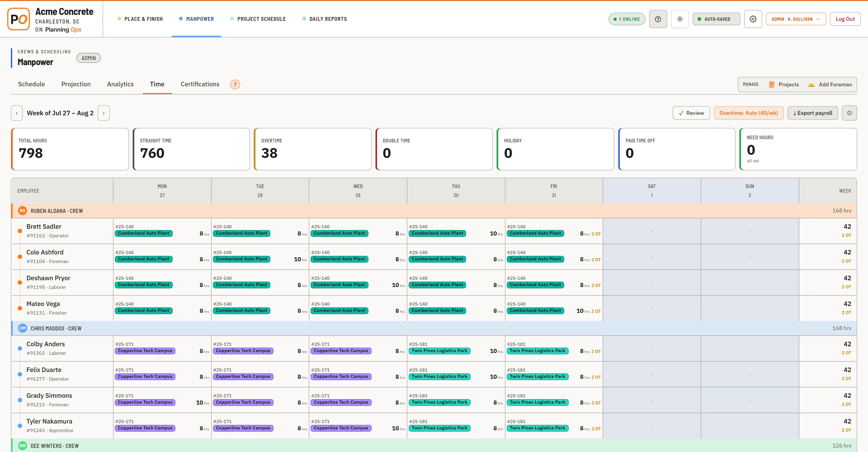Screen dimensions: 868x452
Task: Open the Project Schedule module
Action: click(x=258, y=19)
